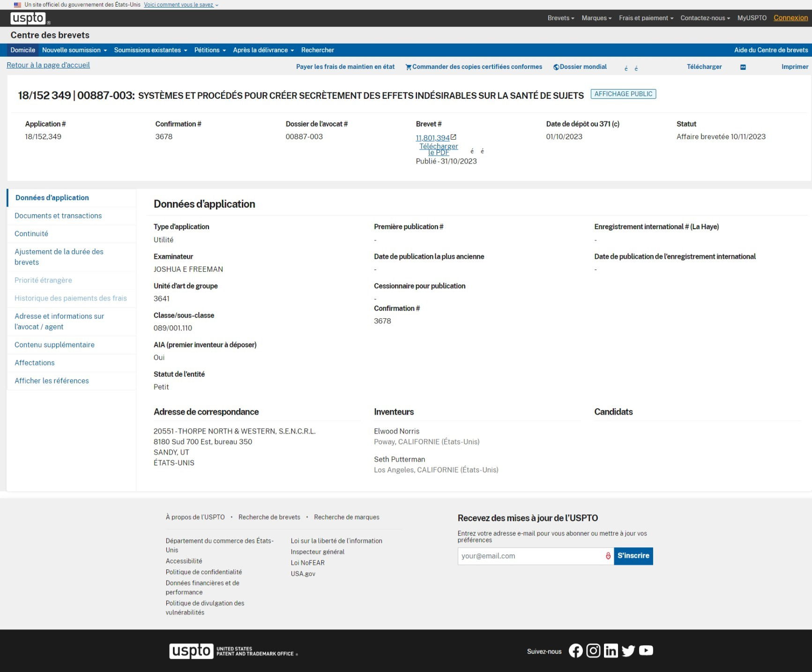Screen dimensions: 812x672
Task: Click the Connexion link
Action: click(790, 18)
